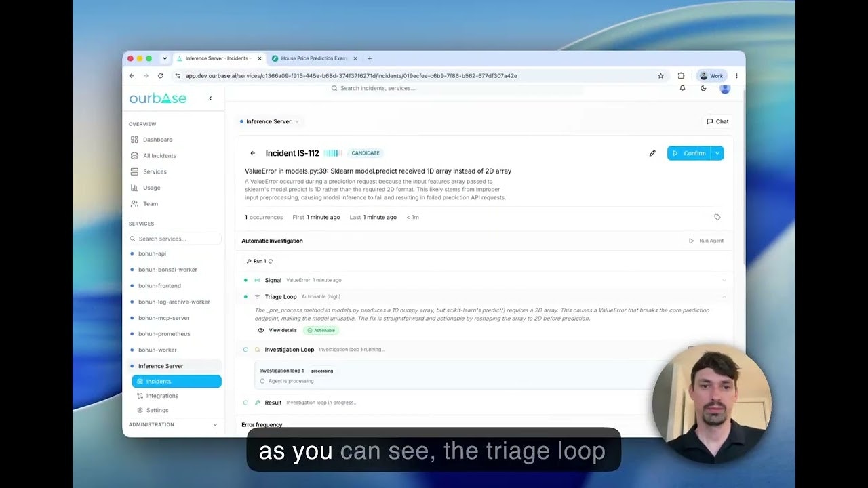The image size is (868, 488).
Task: Open Settings under Inference Server
Action: coord(157,410)
